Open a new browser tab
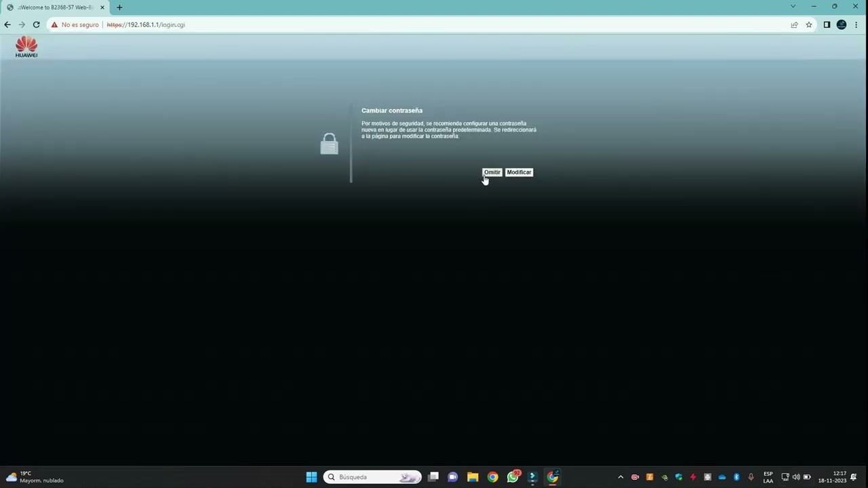This screenshot has width=868, height=488. click(119, 7)
